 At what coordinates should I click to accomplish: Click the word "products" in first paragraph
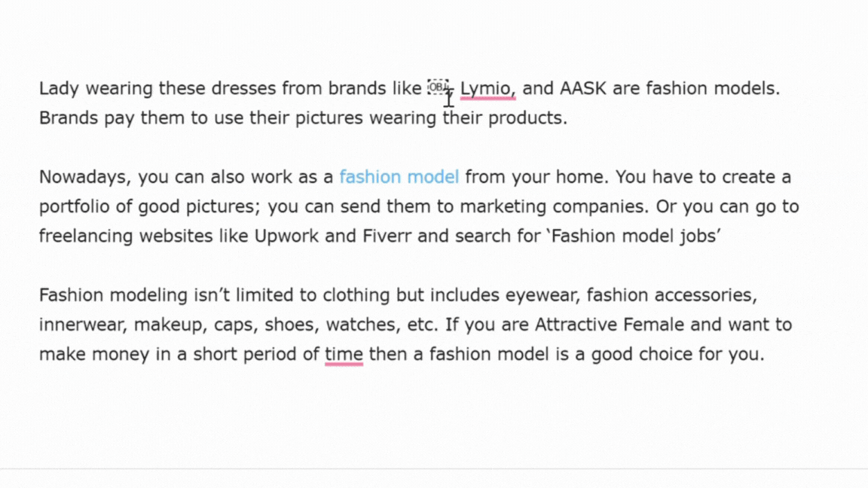point(527,118)
